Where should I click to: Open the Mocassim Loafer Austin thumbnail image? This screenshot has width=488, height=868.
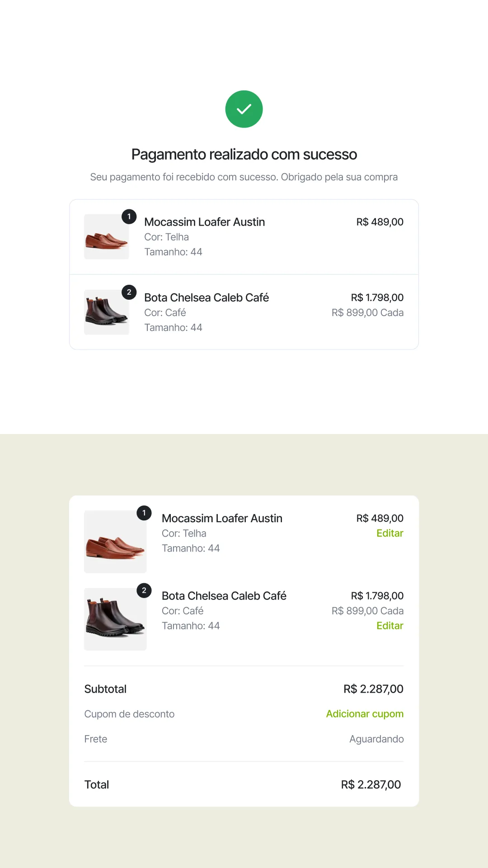click(x=106, y=237)
